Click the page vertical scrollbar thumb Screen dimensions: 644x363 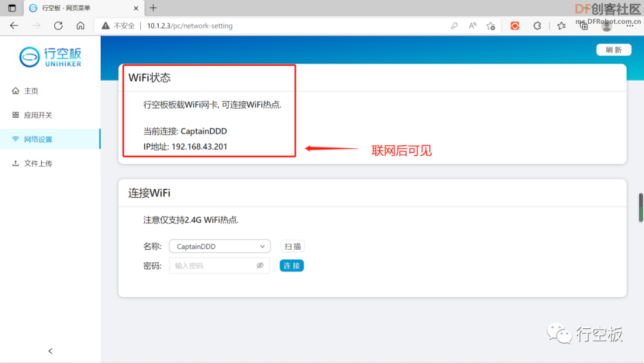pyautogui.click(x=640, y=207)
